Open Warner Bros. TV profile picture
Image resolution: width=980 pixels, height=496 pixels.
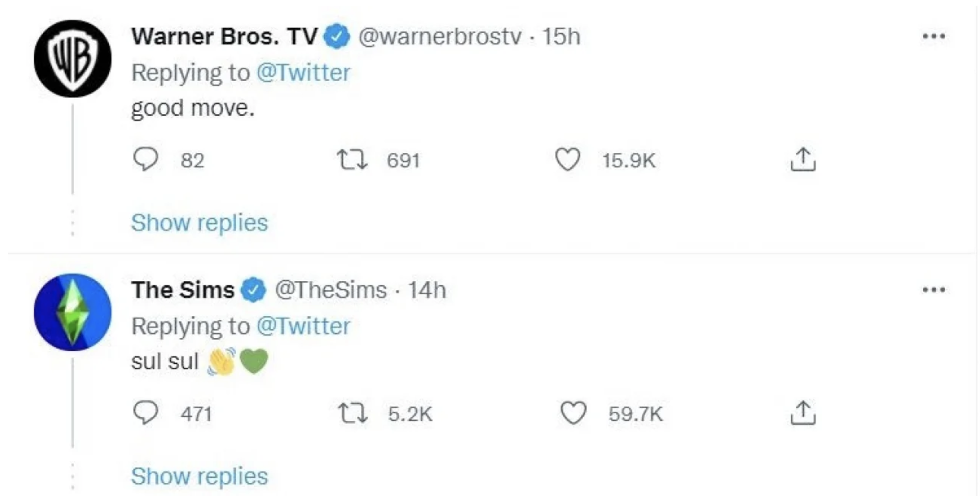[x=72, y=59]
